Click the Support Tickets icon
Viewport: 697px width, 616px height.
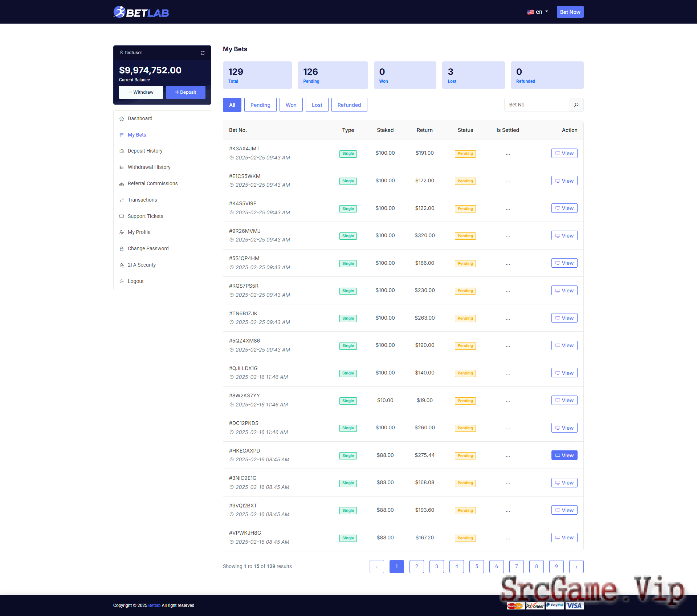(122, 216)
